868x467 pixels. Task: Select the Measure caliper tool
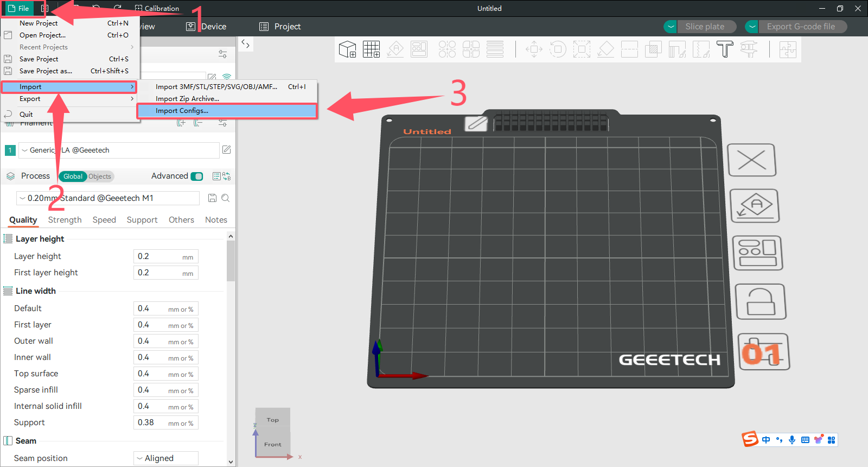click(x=749, y=49)
